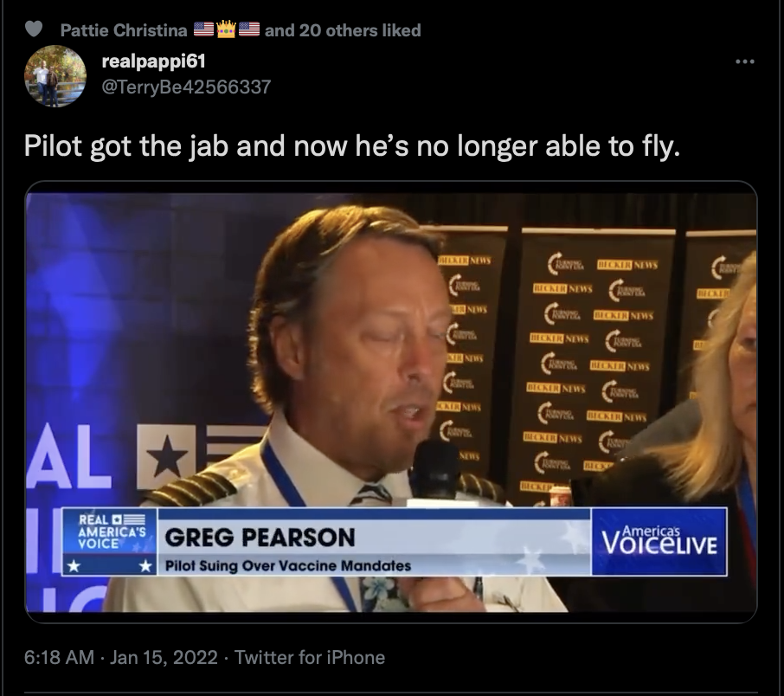Play the Greg Pearson video

pyautogui.click(x=391, y=402)
